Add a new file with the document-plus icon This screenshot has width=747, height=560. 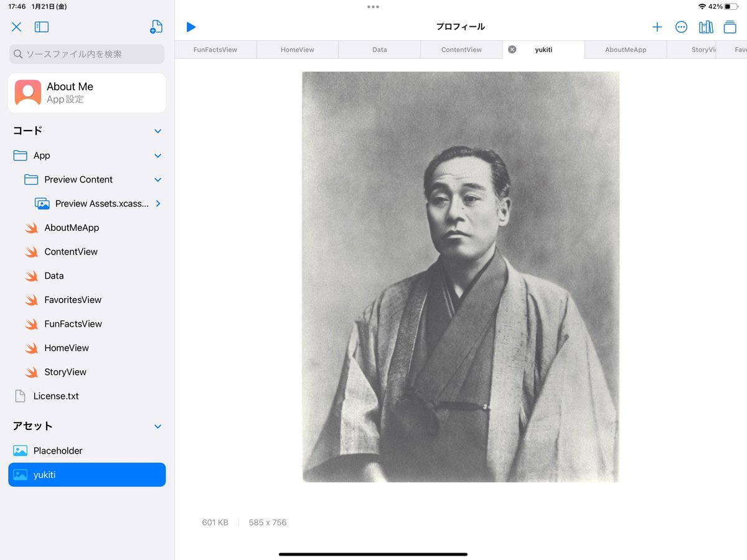tap(156, 27)
